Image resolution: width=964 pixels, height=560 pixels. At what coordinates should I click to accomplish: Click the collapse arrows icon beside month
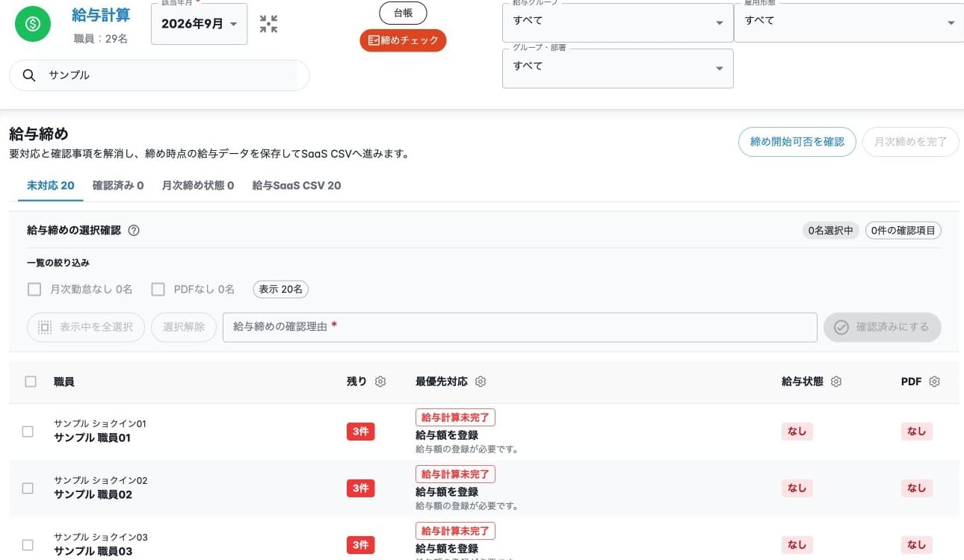tap(268, 24)
